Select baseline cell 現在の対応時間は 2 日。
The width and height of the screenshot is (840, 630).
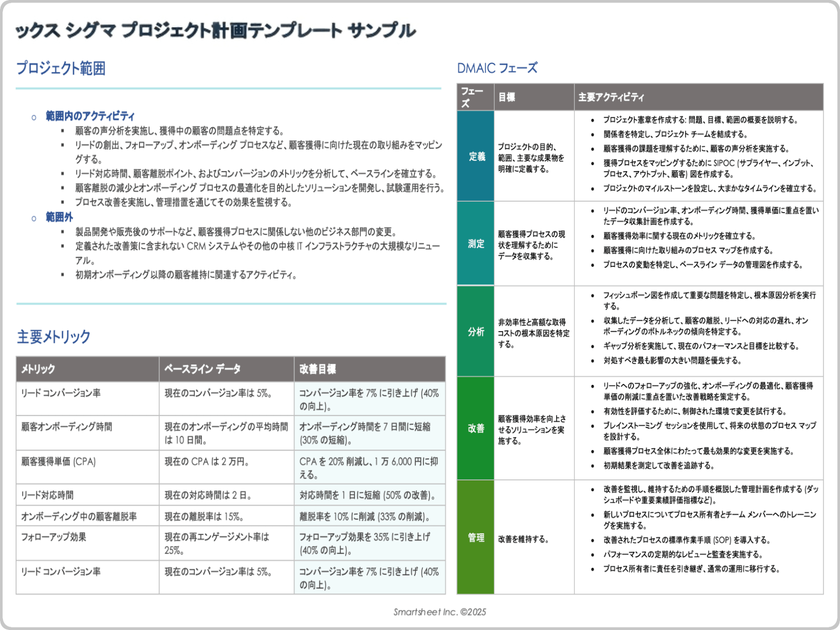[x=226, y=495]
